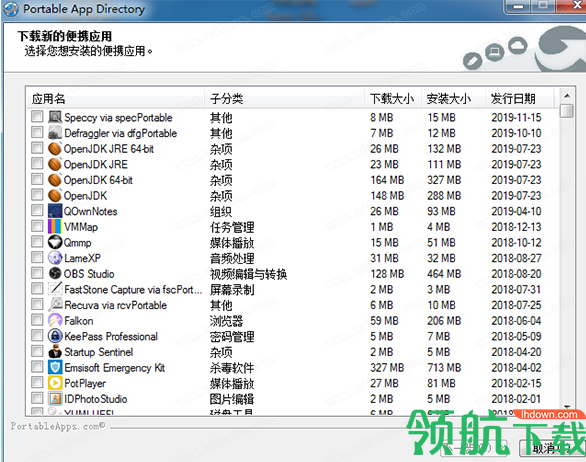Select the Recuva via rcvPortable row name
Image resolution: width=586 pixels, height=462 pixels.
coord(115,305)
